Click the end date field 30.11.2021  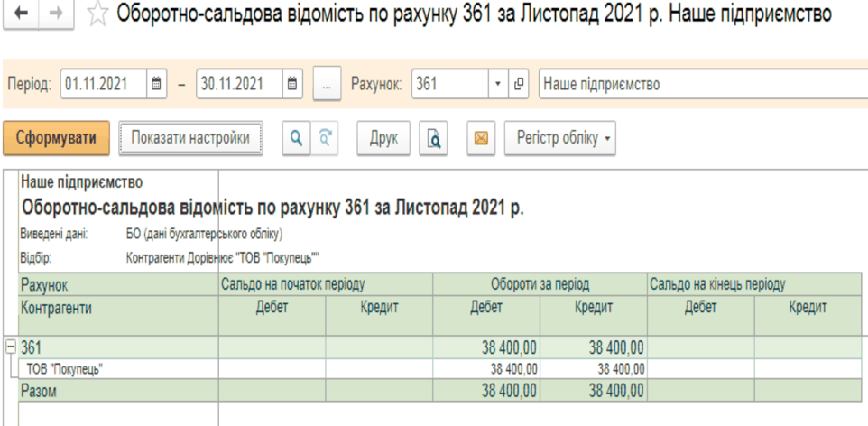[x=240, y=84]
